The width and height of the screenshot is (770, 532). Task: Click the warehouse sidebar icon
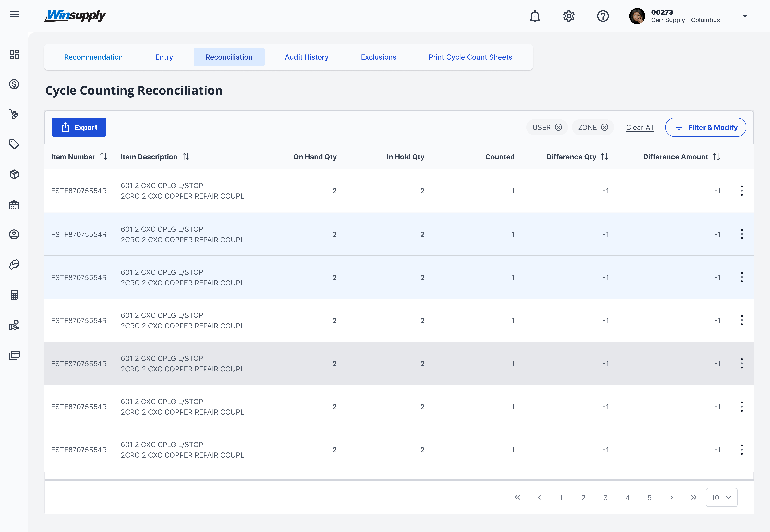tap(14, 204)
